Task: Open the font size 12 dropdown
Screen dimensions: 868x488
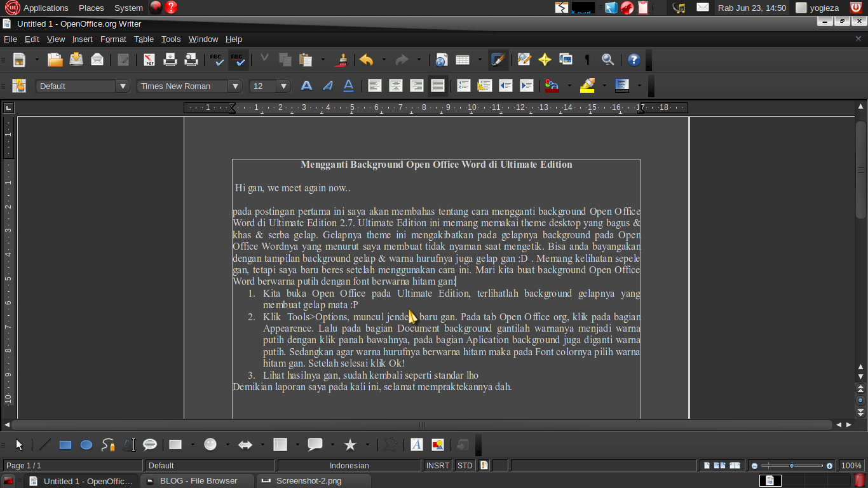Action: (283, 86)
